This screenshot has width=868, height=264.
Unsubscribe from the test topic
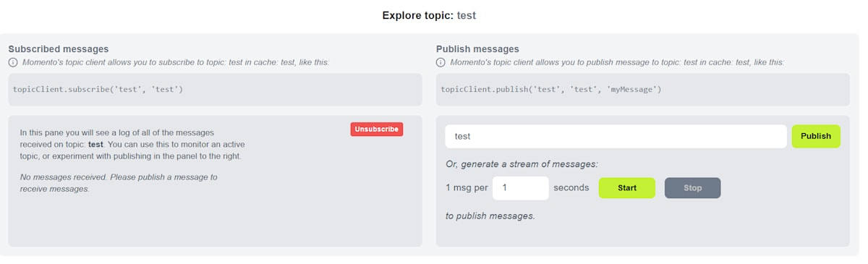coord(376,129)
